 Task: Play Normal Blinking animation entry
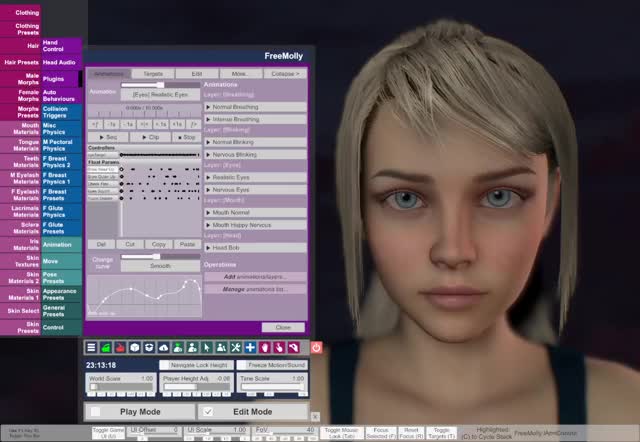coord(256,142)
